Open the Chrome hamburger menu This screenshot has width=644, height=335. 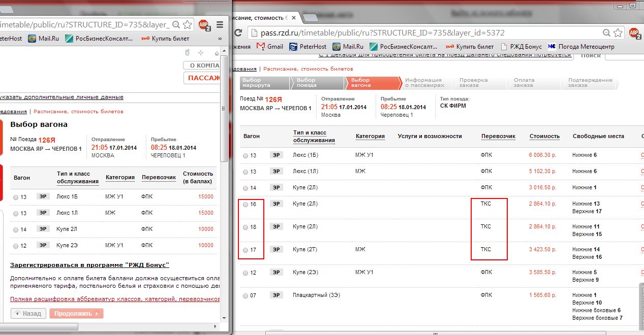[x=220, y=24]
